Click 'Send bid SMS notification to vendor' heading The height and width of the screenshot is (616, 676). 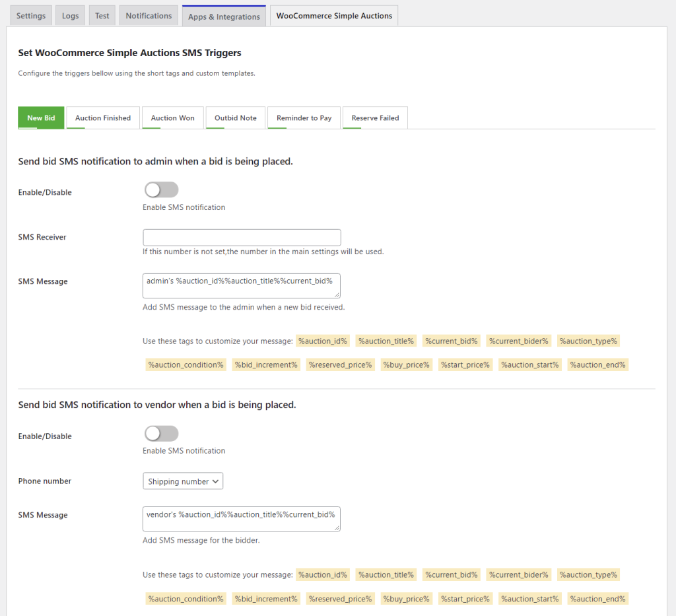point(157,405)
